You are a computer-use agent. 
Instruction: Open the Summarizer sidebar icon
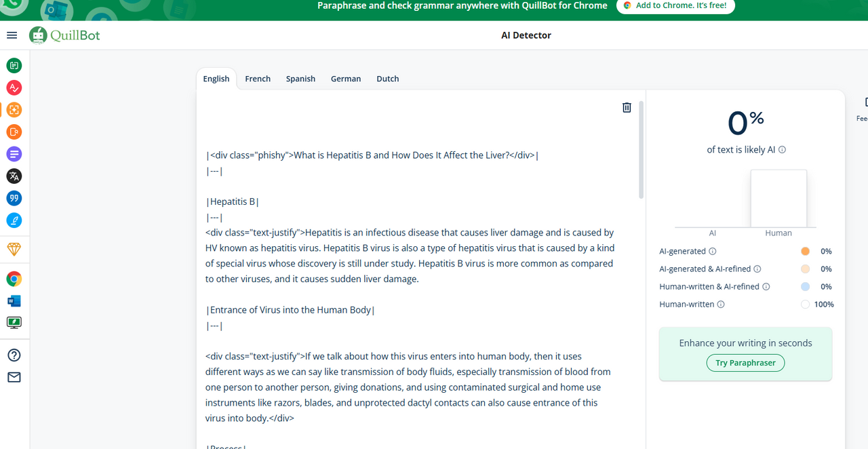14,154
